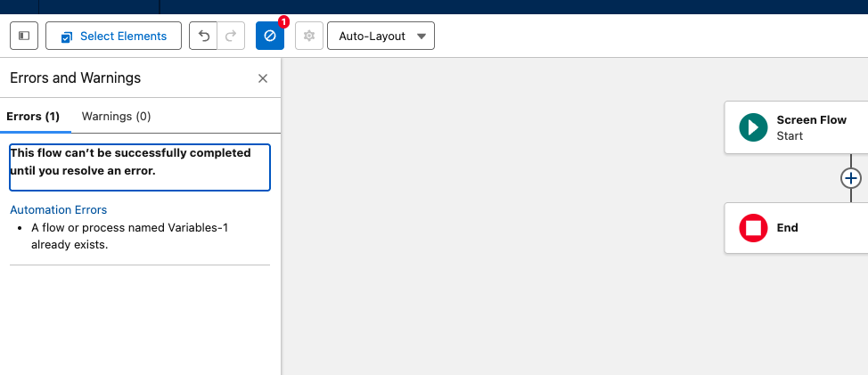Select the End element on canvas
The width and height of the screenshot is (868, 375).
[x=796, y=228]
